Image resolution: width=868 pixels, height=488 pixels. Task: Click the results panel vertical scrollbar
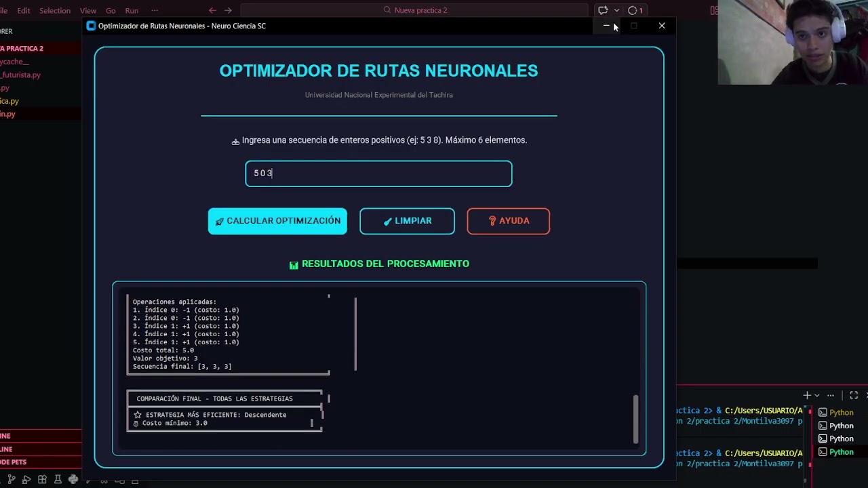point(635,419)
